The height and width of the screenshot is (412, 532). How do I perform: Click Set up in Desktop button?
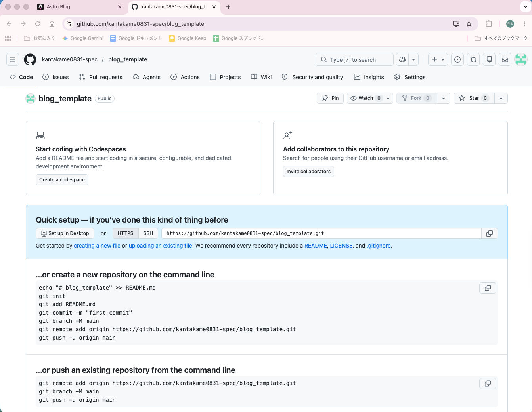pos(65,233)
